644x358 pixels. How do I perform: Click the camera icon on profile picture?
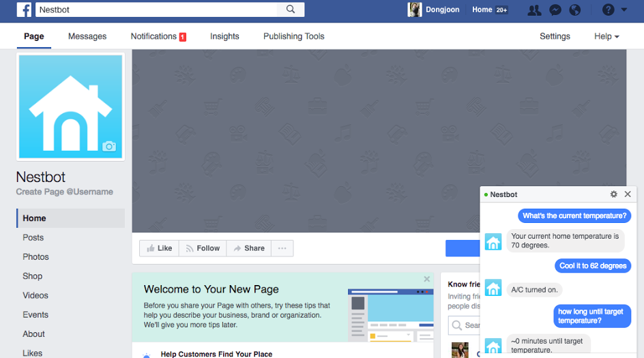[109, 146]
